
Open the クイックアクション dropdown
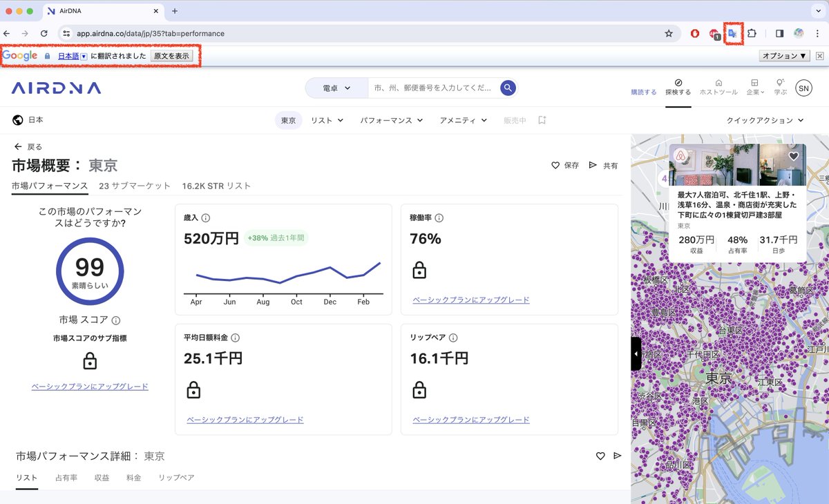(x=765, y=120)
